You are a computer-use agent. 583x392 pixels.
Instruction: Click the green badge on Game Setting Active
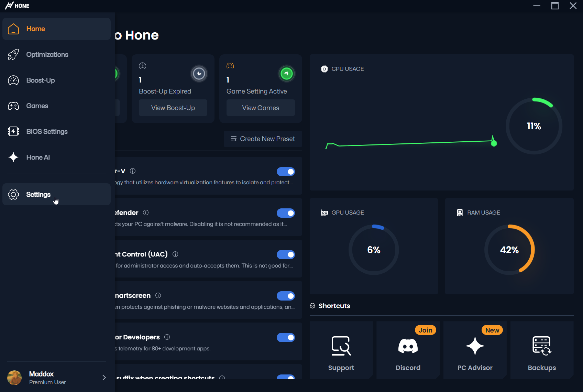(287, 74)
